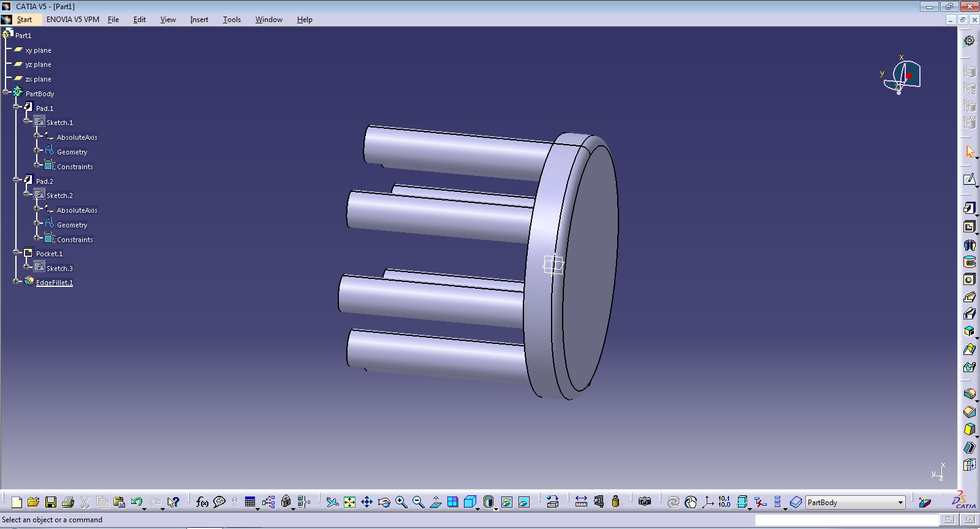Open the Insert menu
This screenshot has width=980, height=529.
(x=199, y=20)
